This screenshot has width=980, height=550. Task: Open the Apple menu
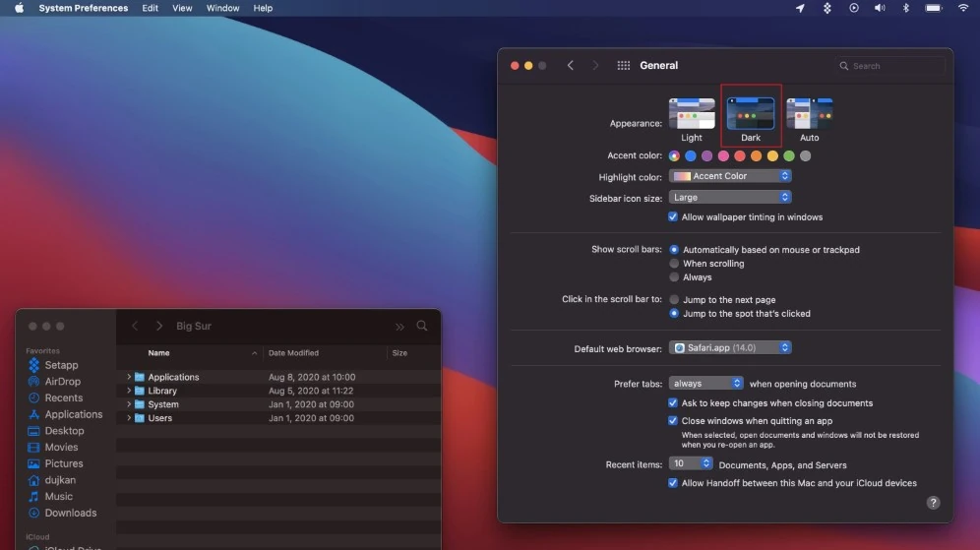click(19, 8)
